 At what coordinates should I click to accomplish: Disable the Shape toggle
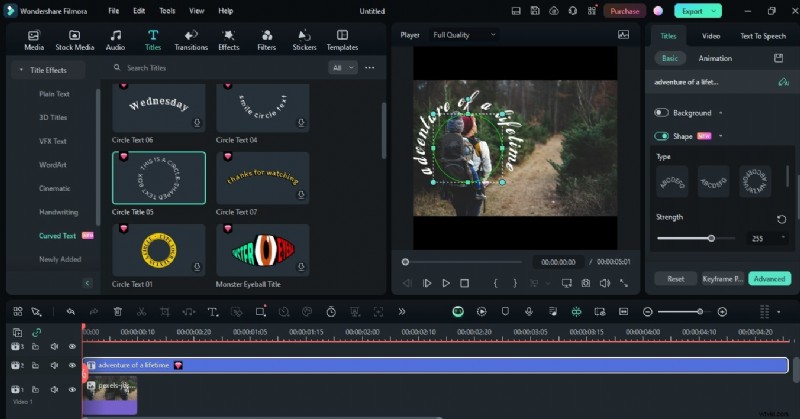(x=661, y=136)
